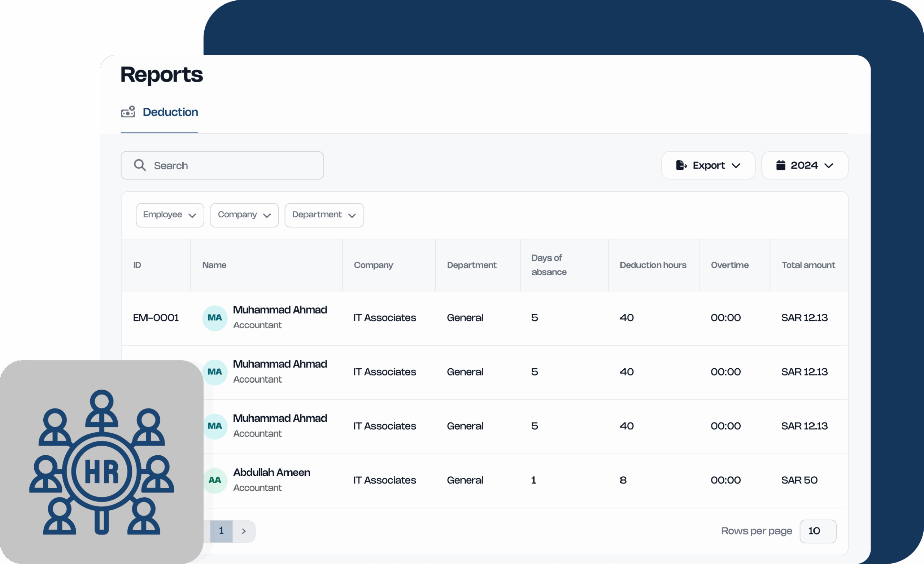Viewport: 924px width, 564px height.
Task: Change rows per page value 10
Action: pyautogui.click(x=818, y=531)
